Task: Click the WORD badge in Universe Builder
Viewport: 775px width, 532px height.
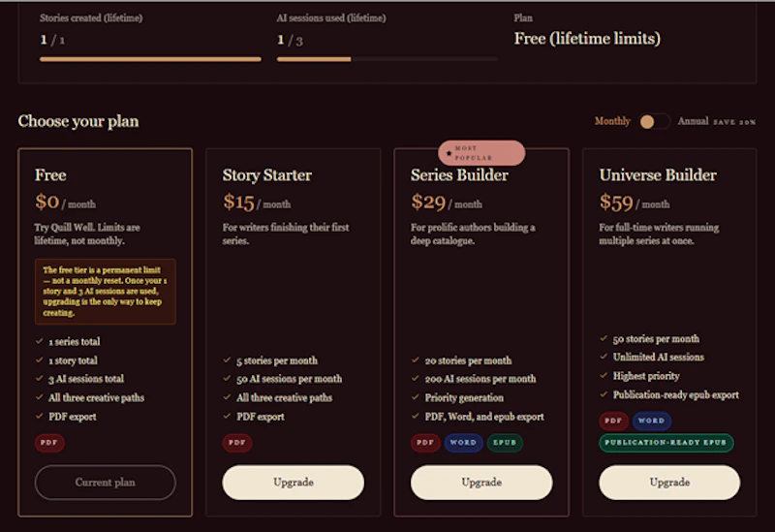Action: (651, 421)
